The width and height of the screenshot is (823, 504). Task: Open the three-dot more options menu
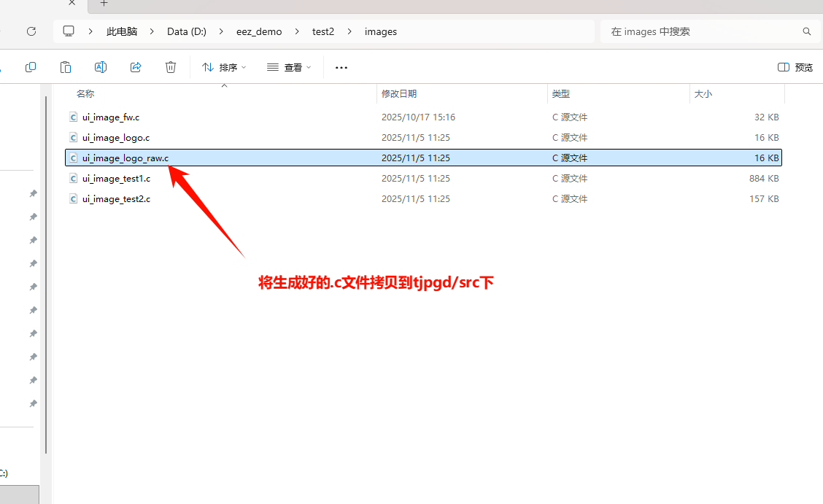341,67
